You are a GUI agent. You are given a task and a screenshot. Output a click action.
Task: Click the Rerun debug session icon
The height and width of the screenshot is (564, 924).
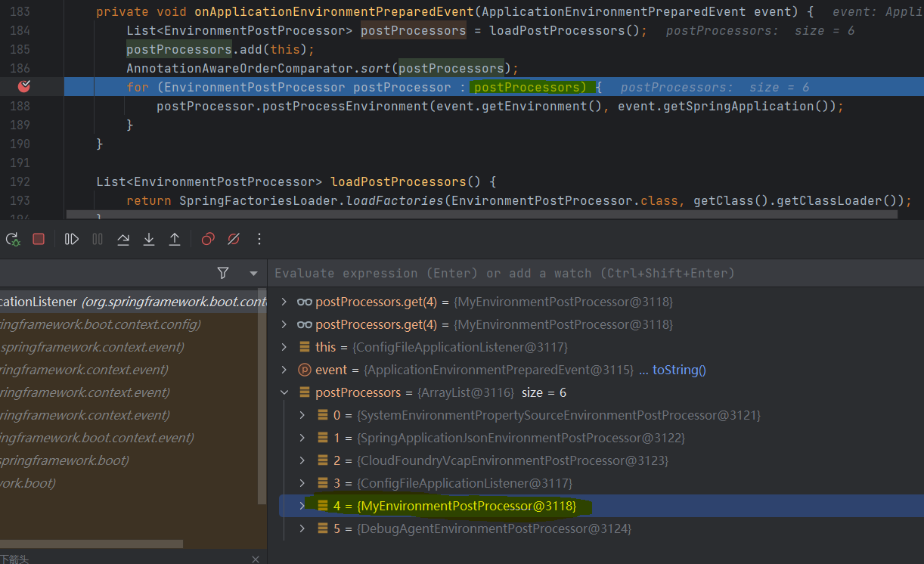12,239
